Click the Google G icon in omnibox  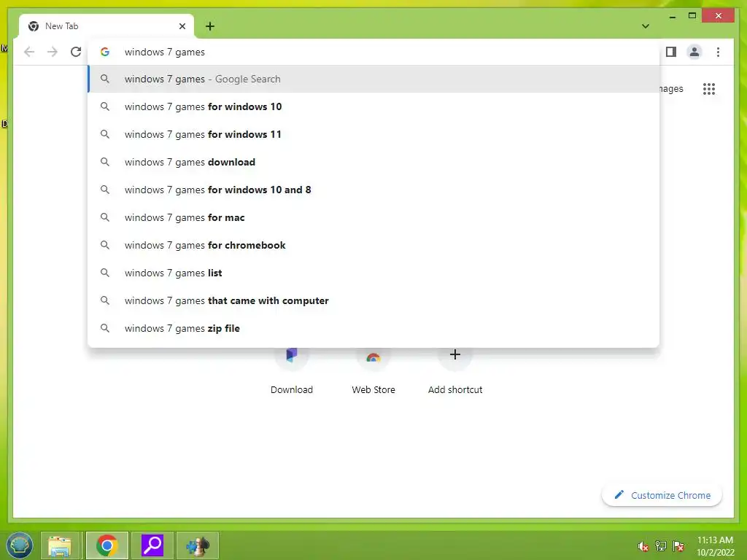(x=105, y=52)
